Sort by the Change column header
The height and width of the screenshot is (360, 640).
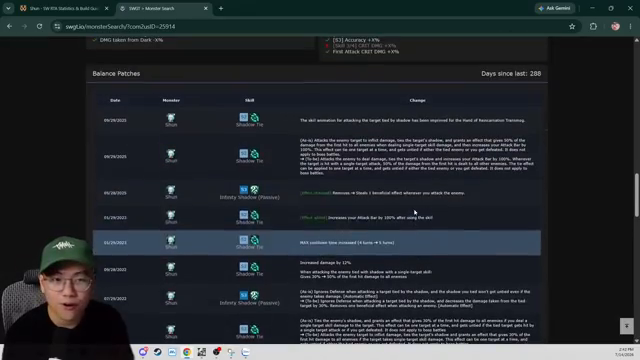417,100
